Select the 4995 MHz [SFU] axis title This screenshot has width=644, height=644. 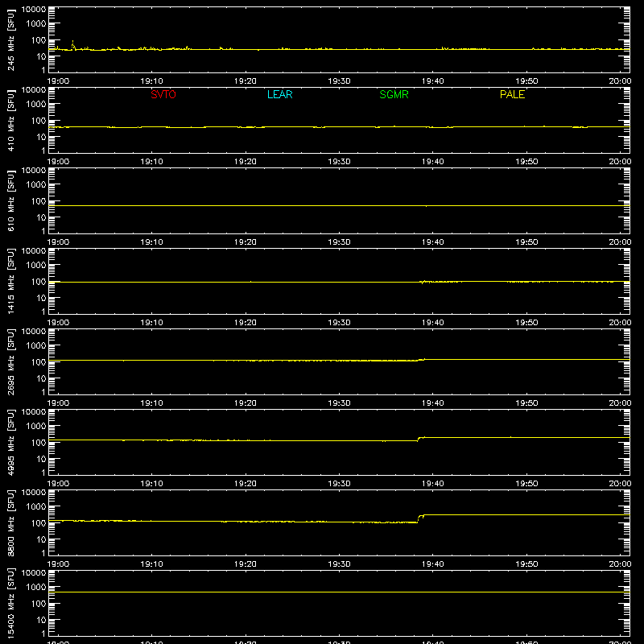click(x=10, y=442)
